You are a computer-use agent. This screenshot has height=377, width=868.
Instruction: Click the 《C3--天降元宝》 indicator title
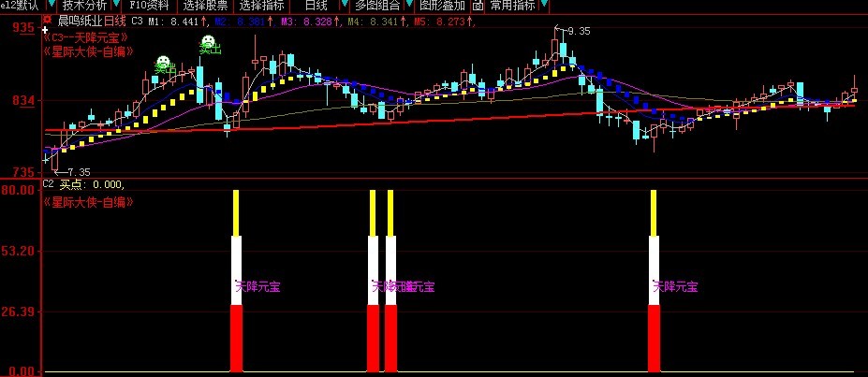pyautogui.click(x=86, y=37)
